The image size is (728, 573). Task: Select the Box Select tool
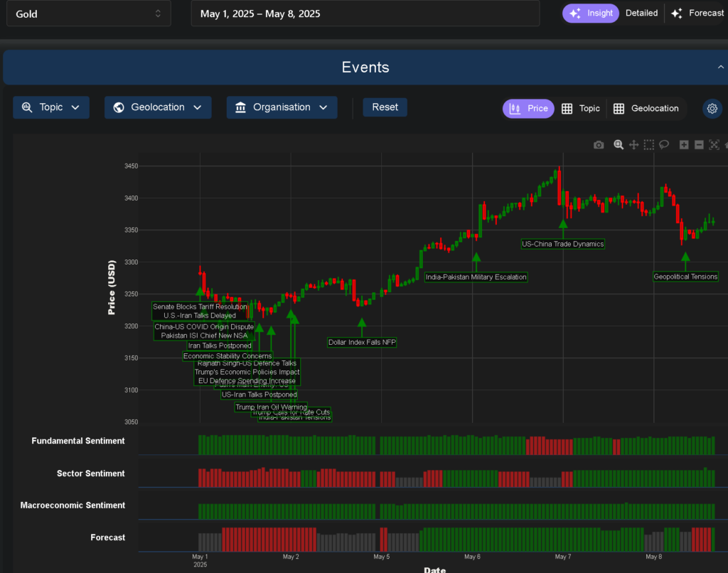coord(648,145)
